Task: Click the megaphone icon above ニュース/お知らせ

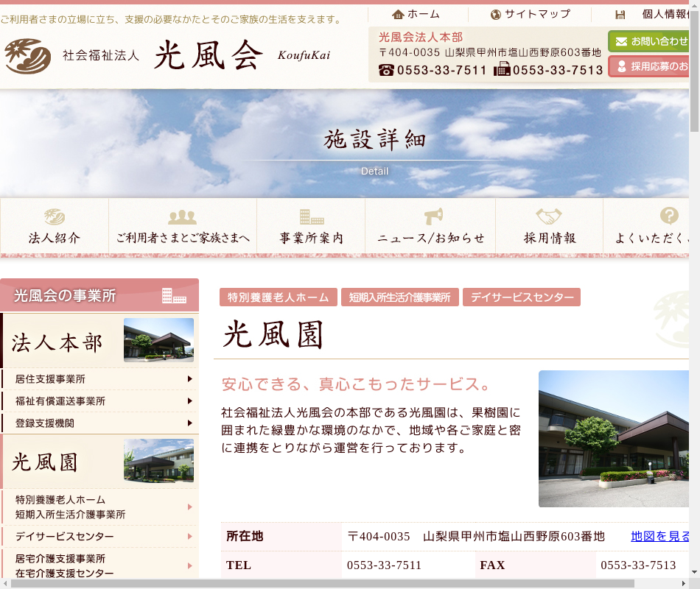Action: tap(433, 216)
